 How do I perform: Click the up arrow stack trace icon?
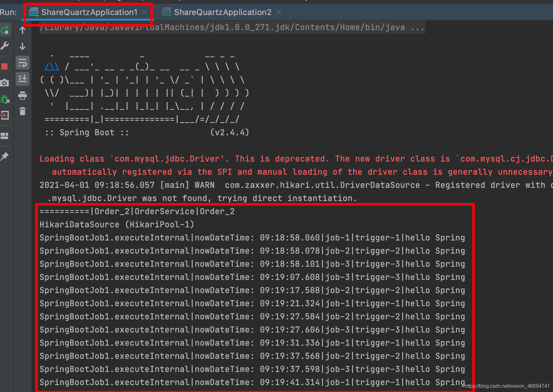[x=23, y=30]
